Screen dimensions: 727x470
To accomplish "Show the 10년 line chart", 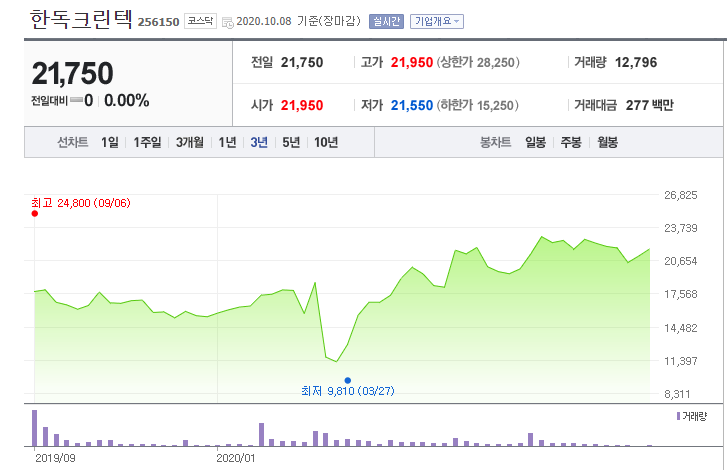I will [326, 142].
